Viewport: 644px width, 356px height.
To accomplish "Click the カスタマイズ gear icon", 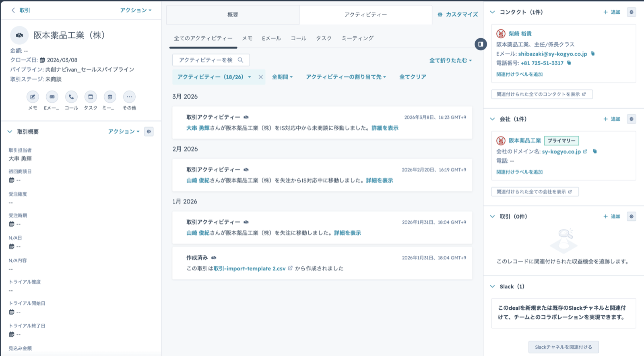I will click(x=440, y=14).
